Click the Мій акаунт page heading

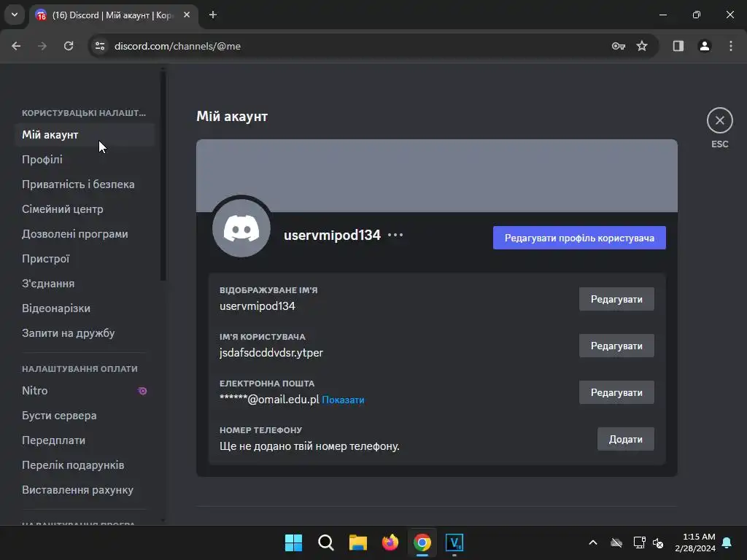click(x=232, y=116)
